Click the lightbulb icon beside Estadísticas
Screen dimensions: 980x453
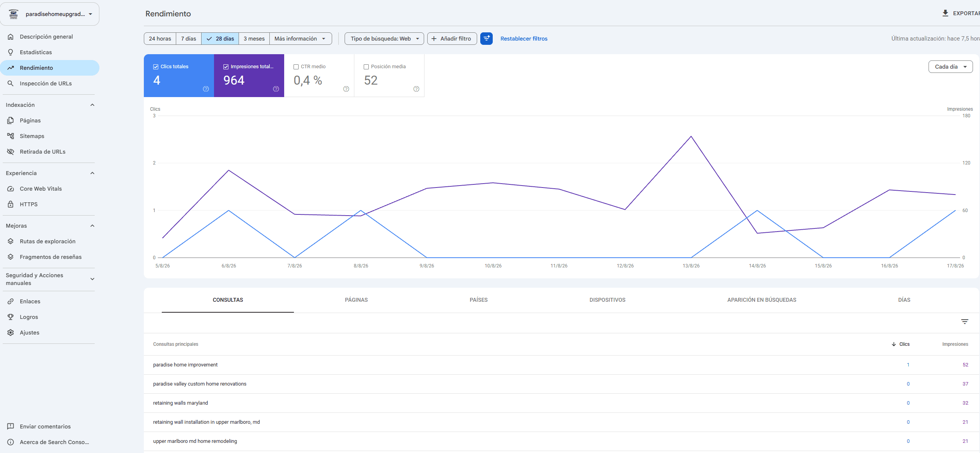pos(11,52)
